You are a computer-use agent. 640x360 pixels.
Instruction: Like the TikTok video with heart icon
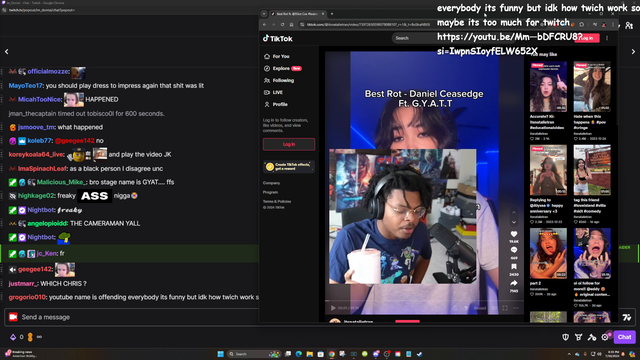514,234
